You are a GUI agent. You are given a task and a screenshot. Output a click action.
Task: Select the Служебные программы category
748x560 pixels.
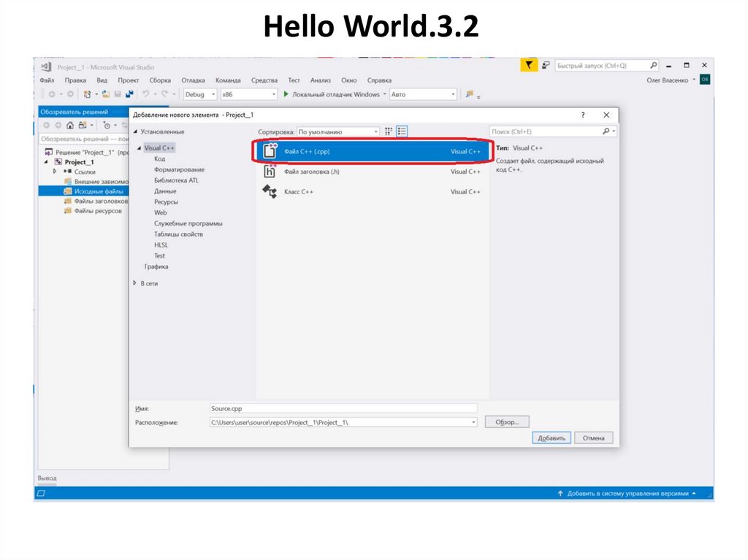point(188,223)
